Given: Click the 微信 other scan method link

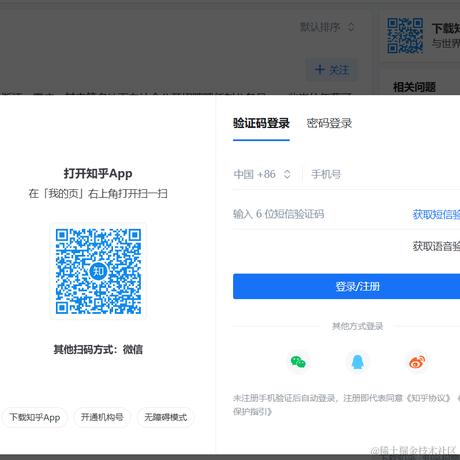Looking at the screenshot, I should point(133,349).
